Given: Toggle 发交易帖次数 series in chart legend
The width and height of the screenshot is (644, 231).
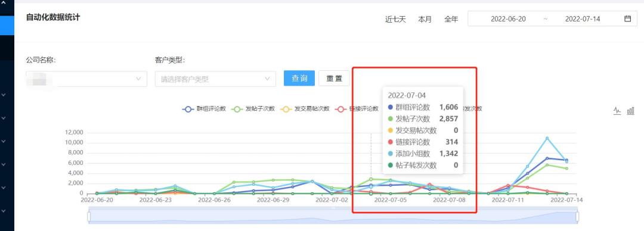Looking at the screenshot, I should point(305,109).
